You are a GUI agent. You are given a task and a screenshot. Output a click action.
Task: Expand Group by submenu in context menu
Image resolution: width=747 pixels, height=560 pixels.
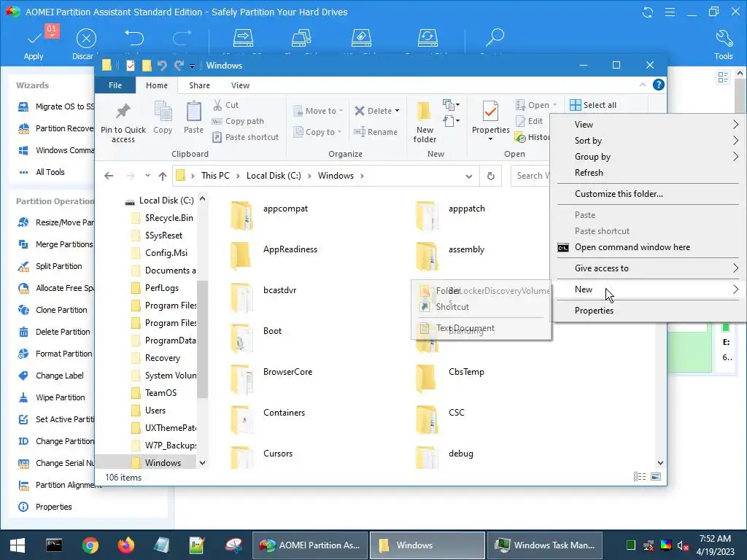click(x=648, y=157)
